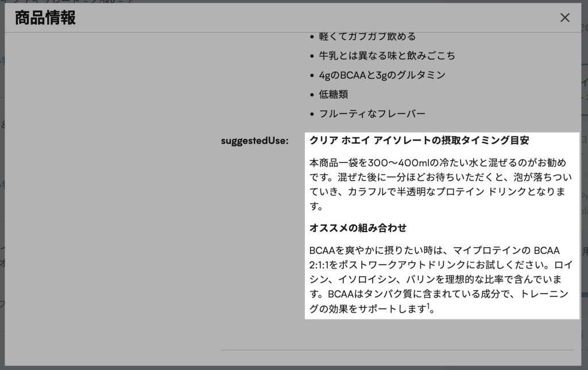Click the オススメの組み合わせ heading
This screenshot has height=370, width=588.
tap(358, 228)
